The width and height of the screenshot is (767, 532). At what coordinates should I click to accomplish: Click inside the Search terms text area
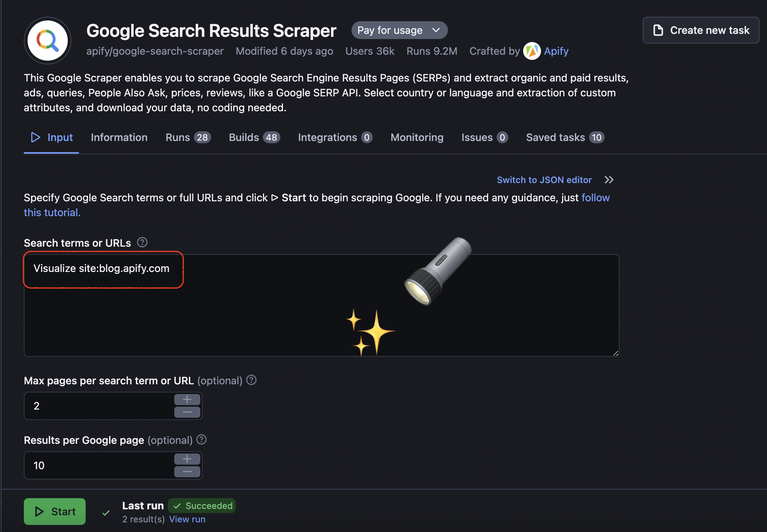point(322,305)
